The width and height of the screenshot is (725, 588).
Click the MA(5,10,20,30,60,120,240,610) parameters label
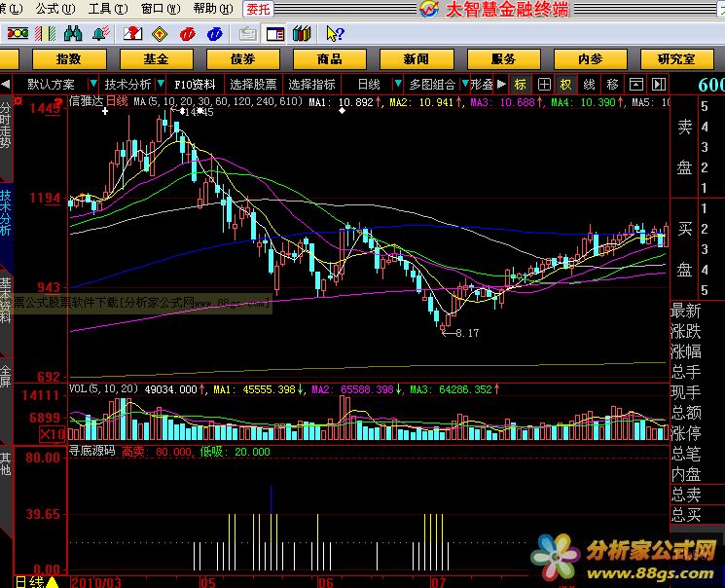(218, 101)
